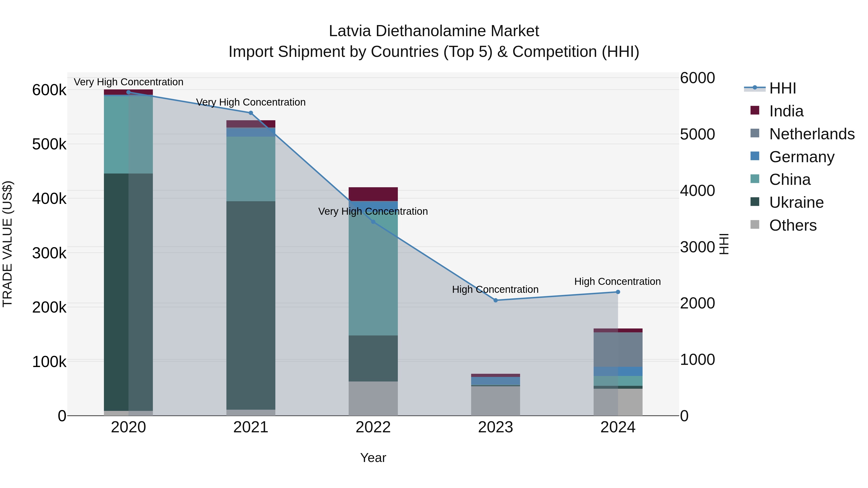Viewport: 868px width, 488px height.
Task: Toggle the Germany legend entry
Action: tap(793, 157)
